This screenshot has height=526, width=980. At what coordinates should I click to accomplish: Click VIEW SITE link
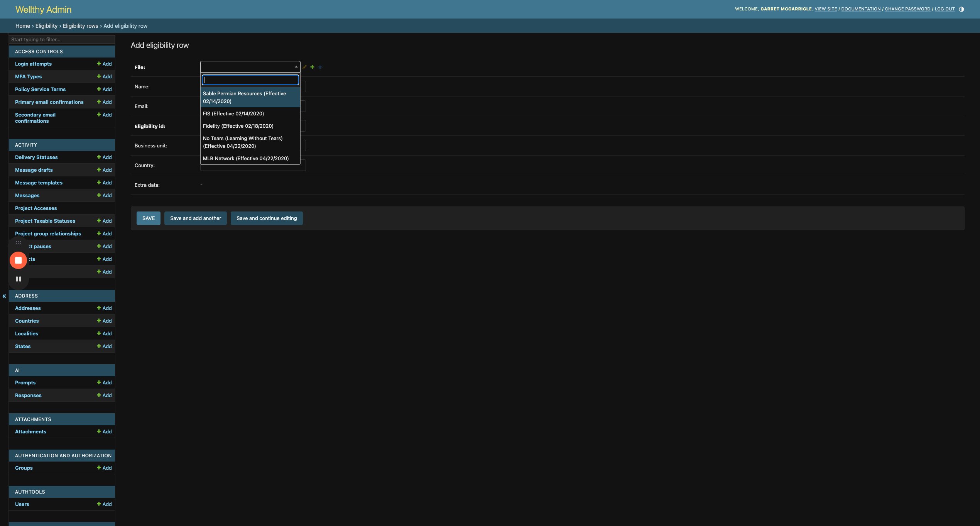(826, 9)
